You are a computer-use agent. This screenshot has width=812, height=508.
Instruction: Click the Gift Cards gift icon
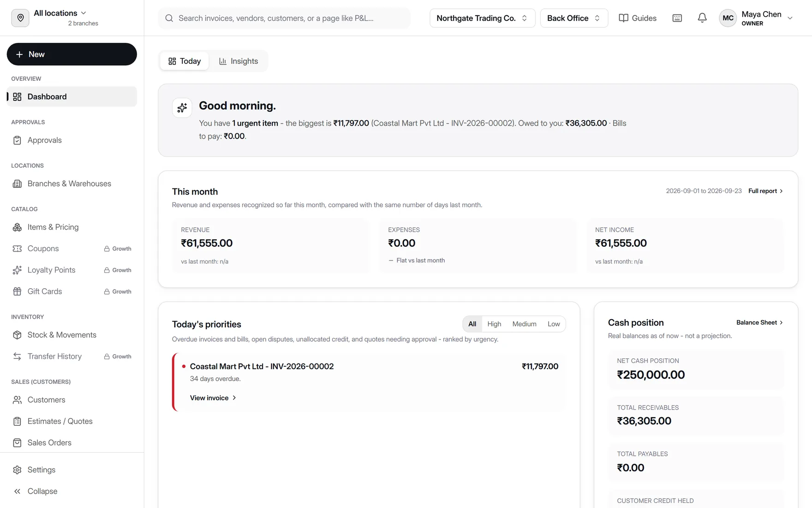click(17, 291)
